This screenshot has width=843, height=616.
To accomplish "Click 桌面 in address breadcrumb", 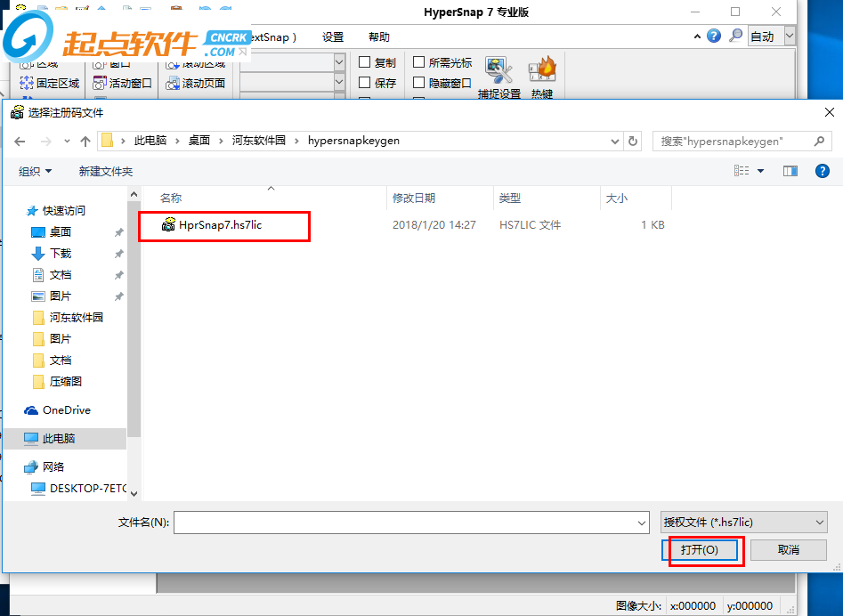I will point(199,141).
